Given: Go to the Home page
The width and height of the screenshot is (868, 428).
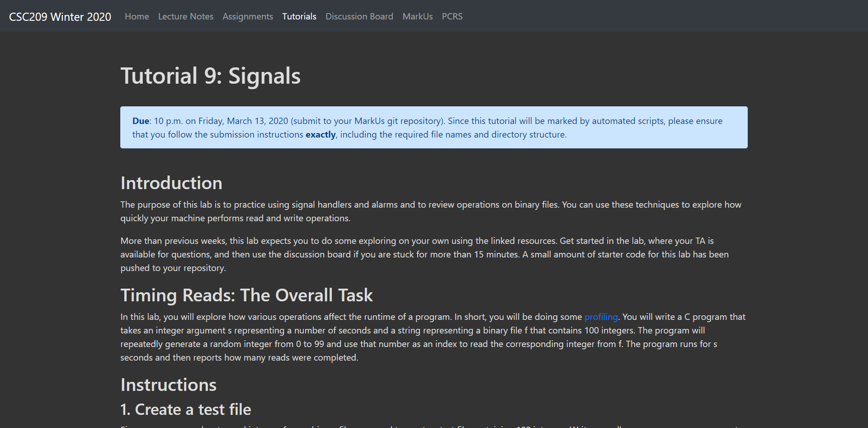Looking at the screenshot, I should coord(137,16).
